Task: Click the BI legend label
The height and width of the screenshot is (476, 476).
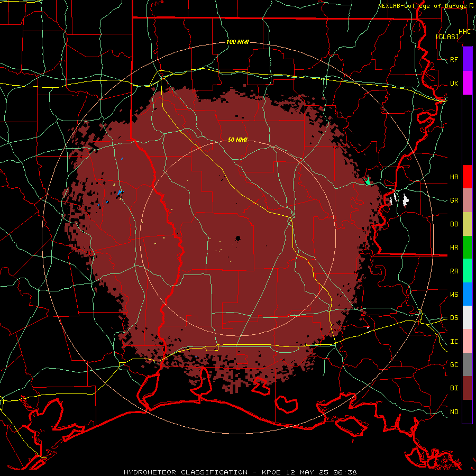Action: tap(454, 388)
